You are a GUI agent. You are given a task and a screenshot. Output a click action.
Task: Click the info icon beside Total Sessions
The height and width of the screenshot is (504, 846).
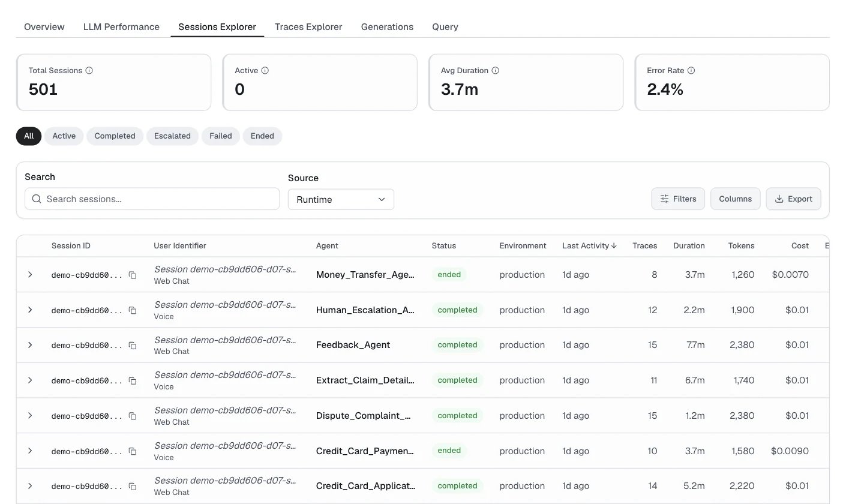coord(89,70)
